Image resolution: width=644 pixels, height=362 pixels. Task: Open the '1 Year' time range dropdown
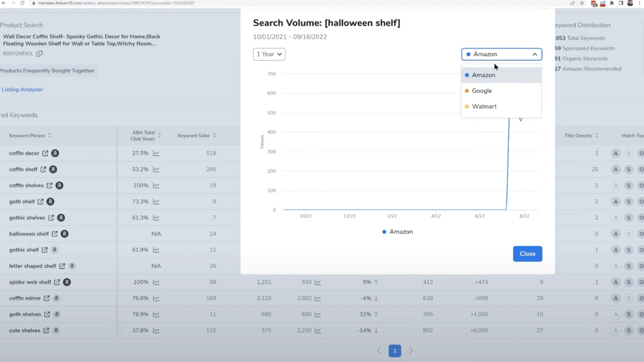[x=269, y=54]
